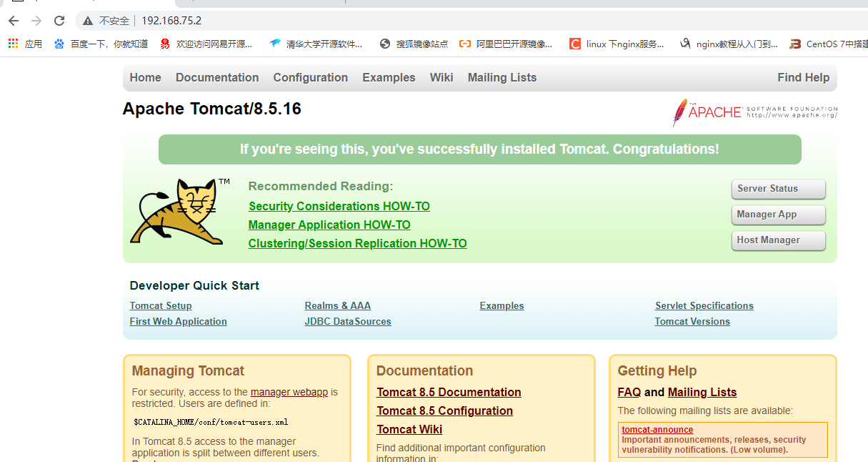Viewport: 868px width, 462px height.
Task: Click the Recommended Reading heading
Action: pos(321,186)
